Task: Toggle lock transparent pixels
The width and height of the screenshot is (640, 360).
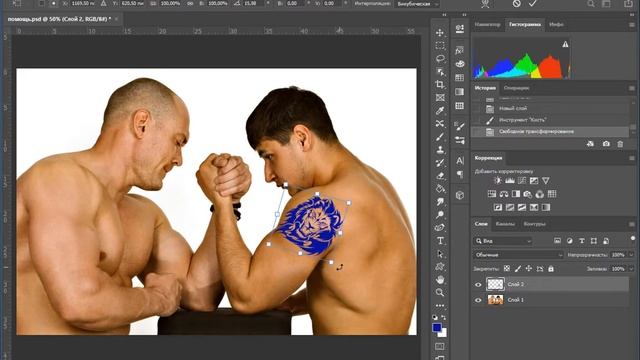Action: tap(507, 269)
